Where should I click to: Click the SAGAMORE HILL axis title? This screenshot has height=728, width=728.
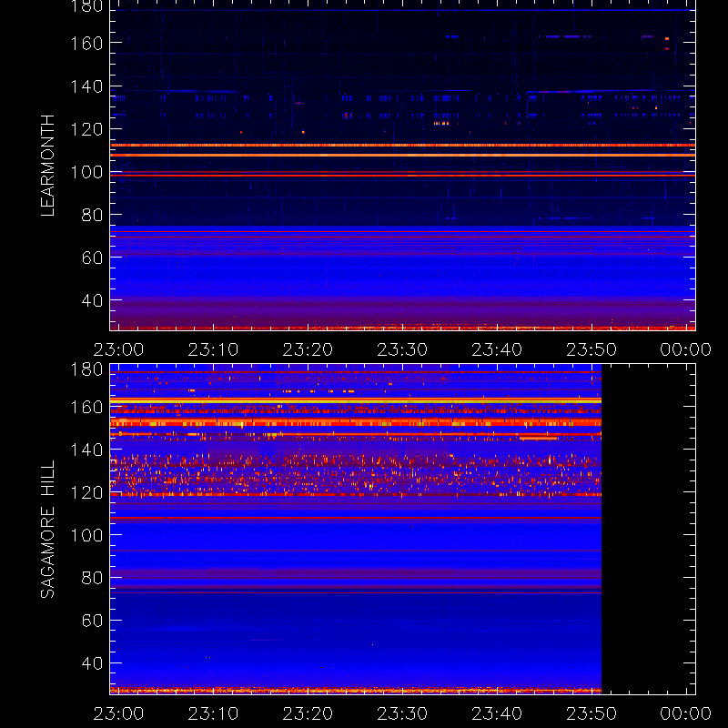[x=48, y=530]
